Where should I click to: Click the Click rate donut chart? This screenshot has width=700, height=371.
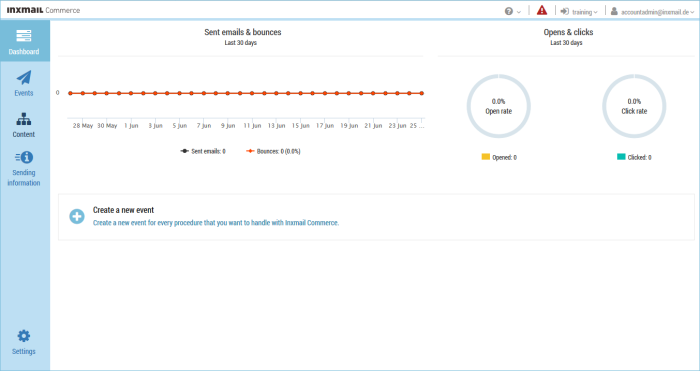(634, 106)
